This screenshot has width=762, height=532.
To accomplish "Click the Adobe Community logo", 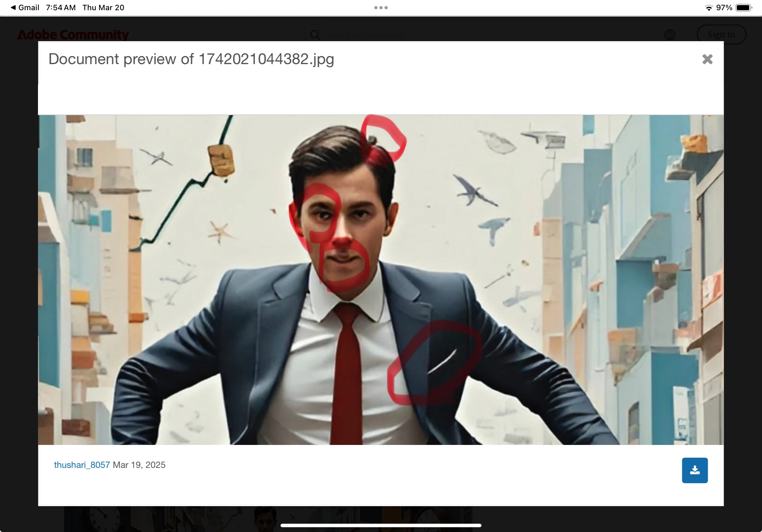I will (73, 34).
